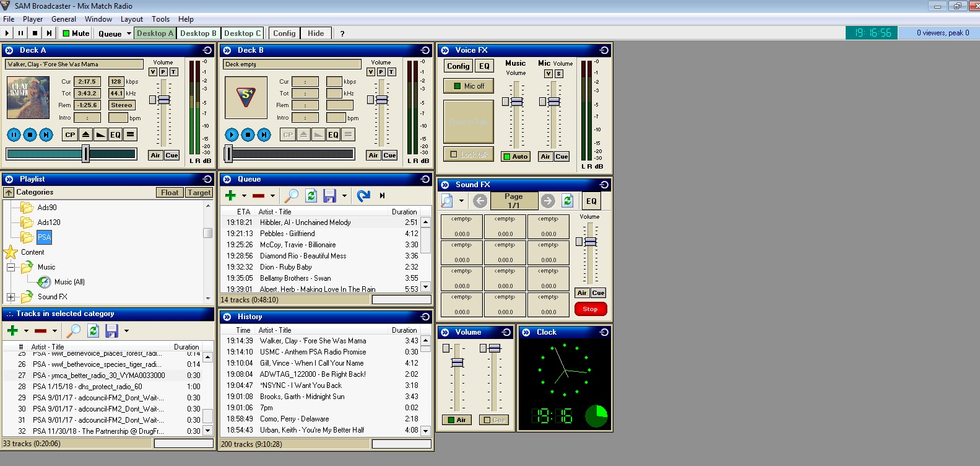The height and width of the screenshot is (466, 980).
Task: Switch to the Desktop C tab
Action: coord(242,33)
